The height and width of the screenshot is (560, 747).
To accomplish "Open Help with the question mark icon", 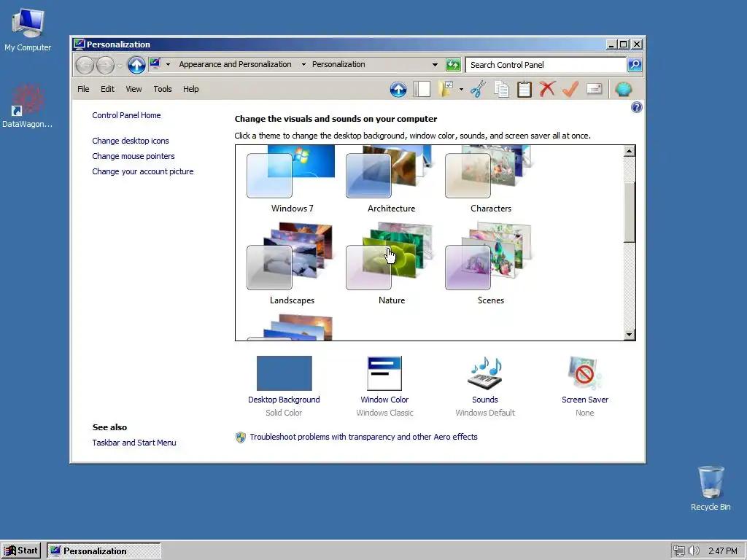I will 636,107.
